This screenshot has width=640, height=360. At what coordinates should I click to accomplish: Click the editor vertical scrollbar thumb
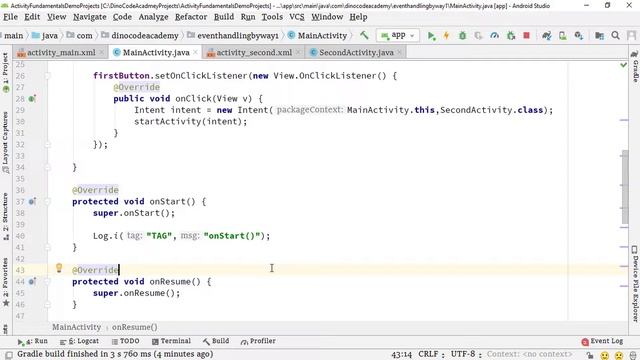[625, 187]
